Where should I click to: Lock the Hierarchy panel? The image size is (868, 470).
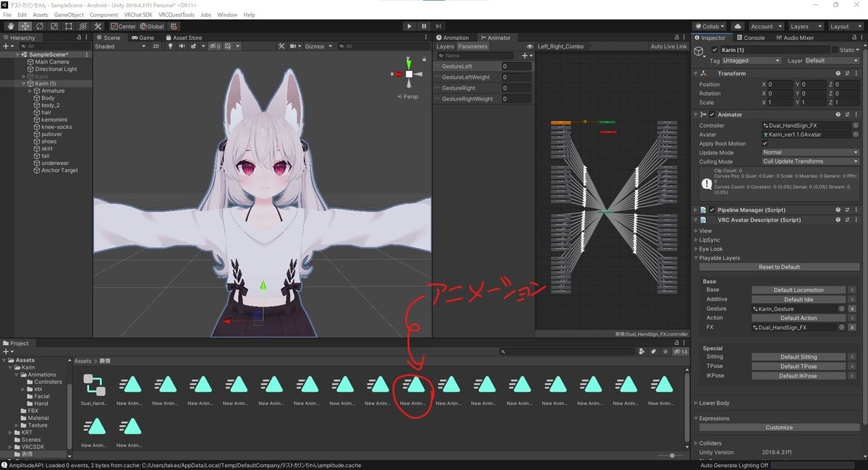(80, 38)
